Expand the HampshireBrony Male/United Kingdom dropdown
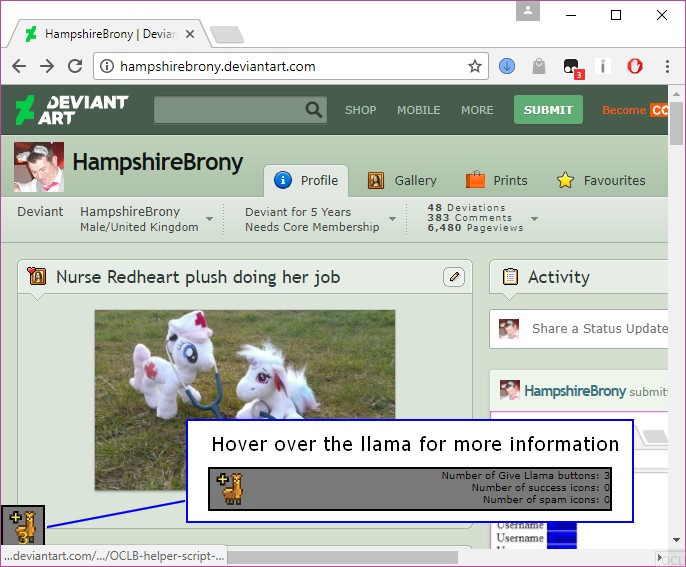Screen dimensions: 686x567 [x=210, y=219]
